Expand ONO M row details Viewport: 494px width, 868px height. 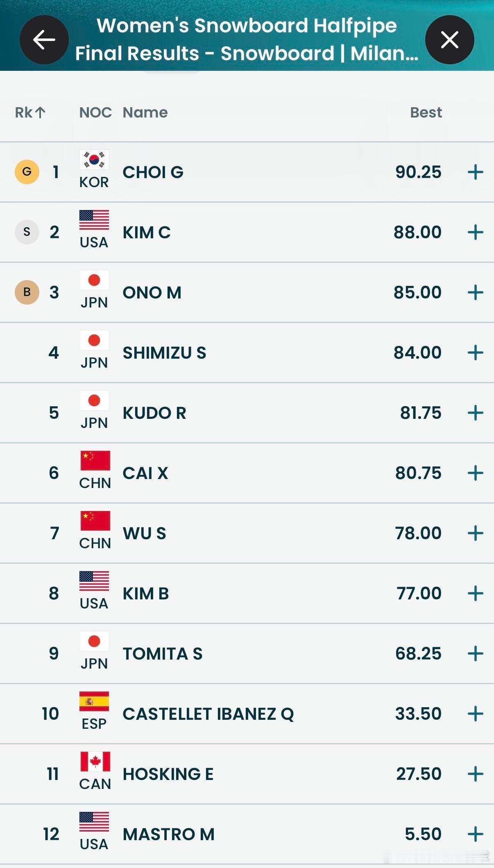(x=475, y=292)
